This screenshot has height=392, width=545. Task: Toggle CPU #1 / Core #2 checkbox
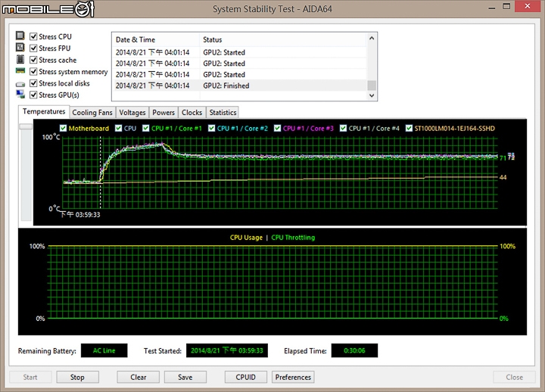[211, 128]
